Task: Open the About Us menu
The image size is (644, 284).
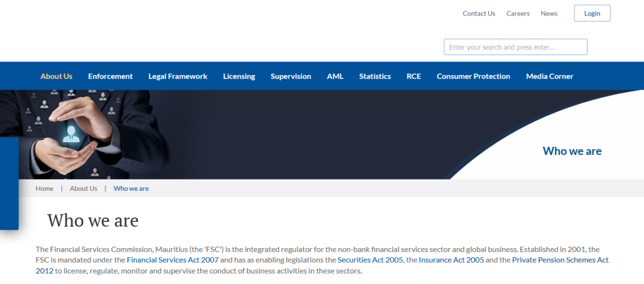Action: [56, 76]
